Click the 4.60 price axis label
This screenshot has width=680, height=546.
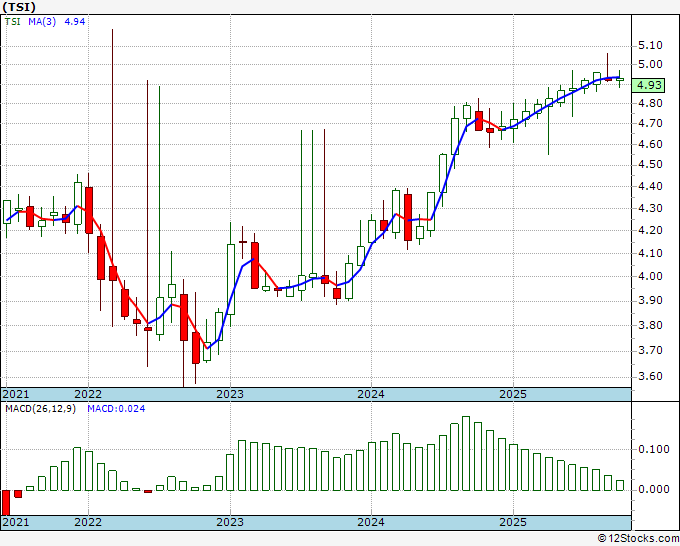(650, 144)
